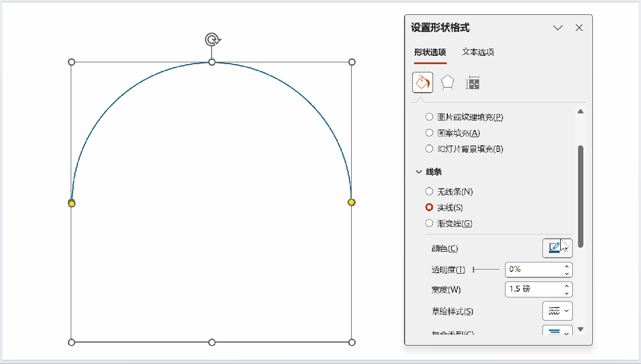Image resolution: width=641 pixels, height=364 pixels.
Task: Click the top-middle sizing handle
Action: [211, 62]
